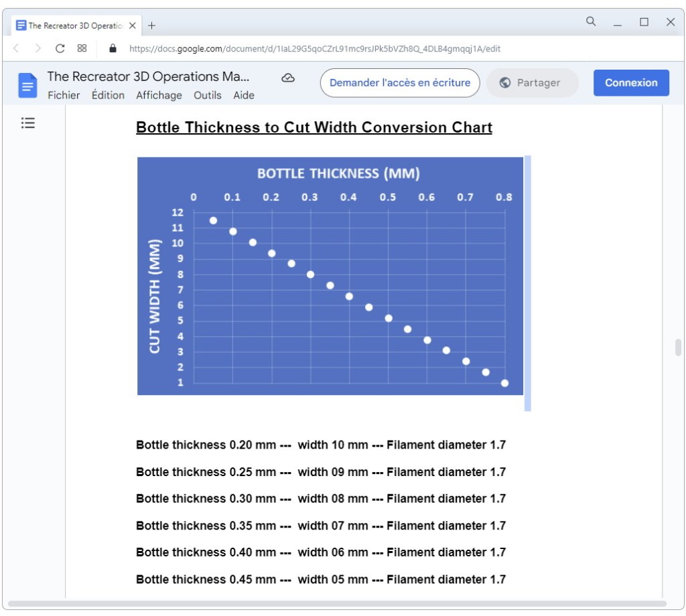Viewport: 686px width, 616px height.
Task: Open the Aide menu
Action: pos(244,95)
